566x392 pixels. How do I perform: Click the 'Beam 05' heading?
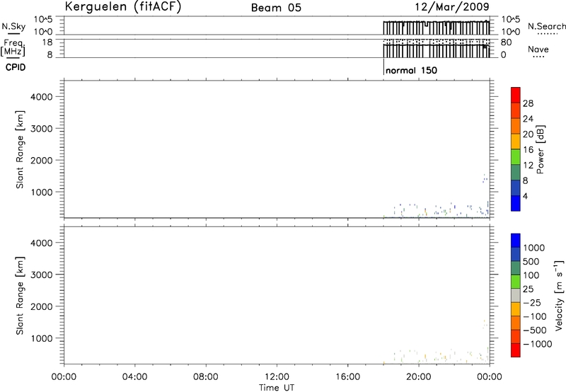276,8
